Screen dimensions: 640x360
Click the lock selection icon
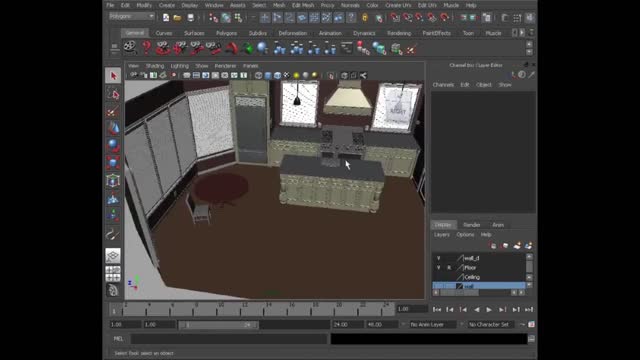(x=365, y=18)
